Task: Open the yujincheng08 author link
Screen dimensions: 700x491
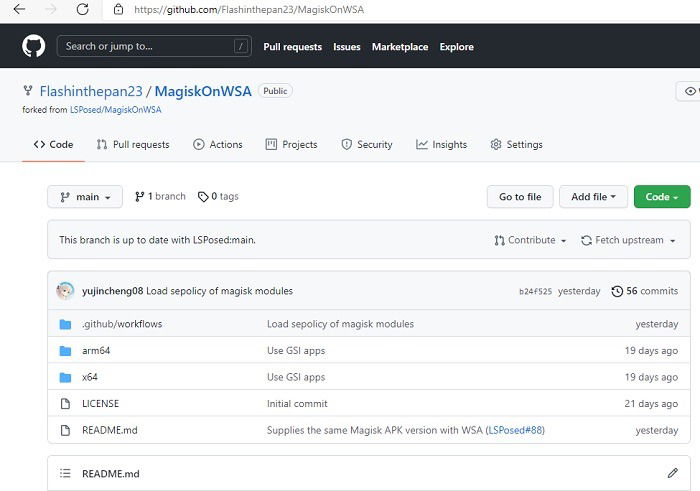Action: point(112,291)
